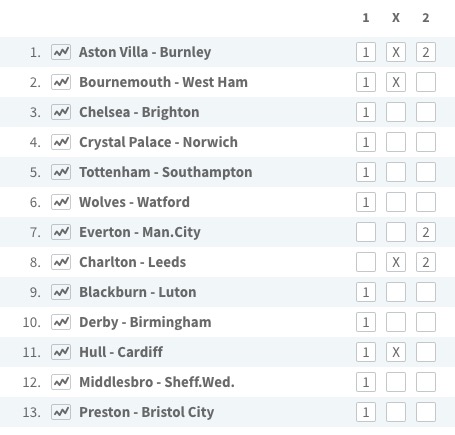
Task: Tick the 2 box for Bournemouth - West Ham
Action: point(426,82)
